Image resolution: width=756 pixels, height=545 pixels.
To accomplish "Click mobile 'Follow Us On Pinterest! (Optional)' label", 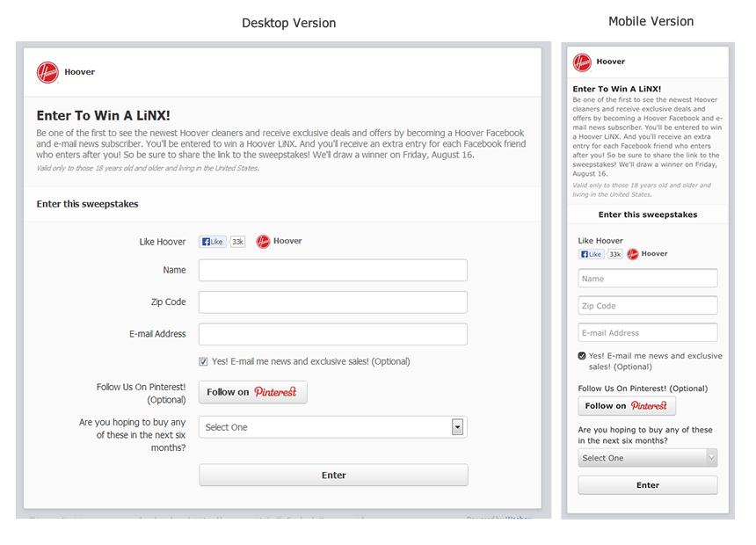I will [643, 389].
